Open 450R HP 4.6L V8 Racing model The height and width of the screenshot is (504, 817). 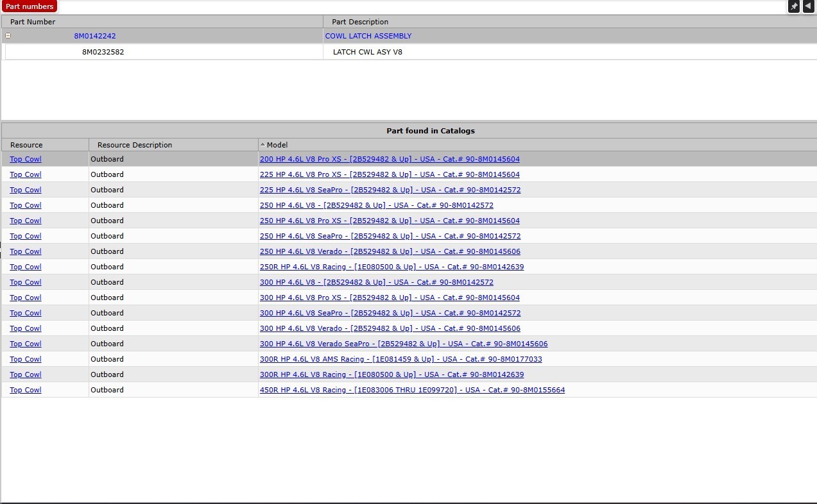point(412,390)
